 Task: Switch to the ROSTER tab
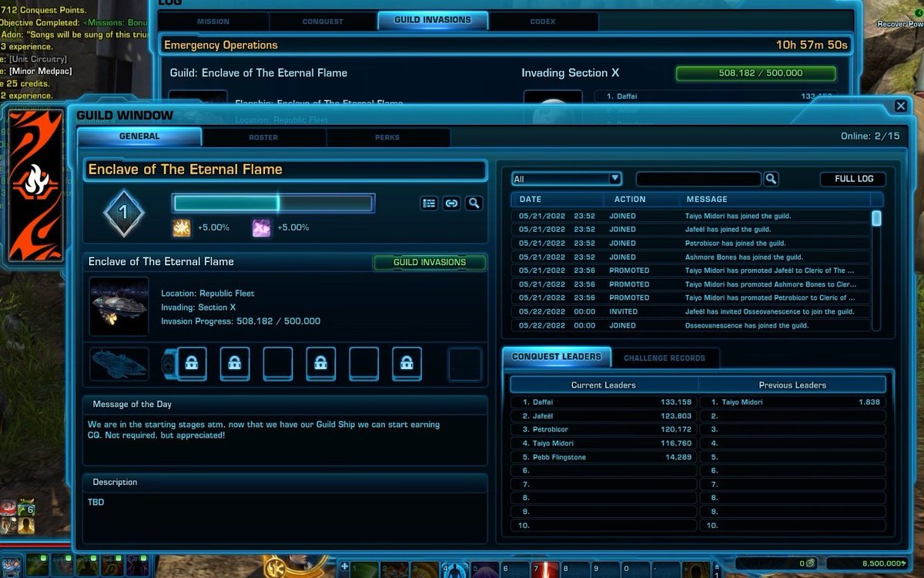coord(263,137)
